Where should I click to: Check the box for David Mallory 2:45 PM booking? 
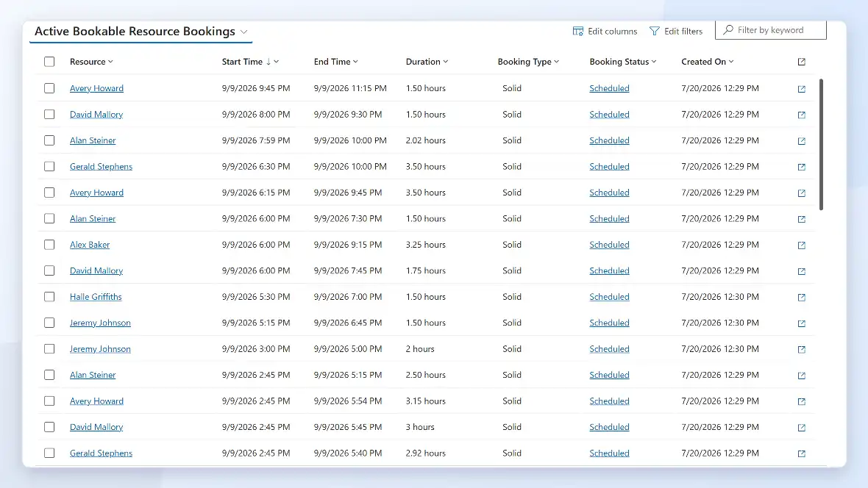(49, 426)
